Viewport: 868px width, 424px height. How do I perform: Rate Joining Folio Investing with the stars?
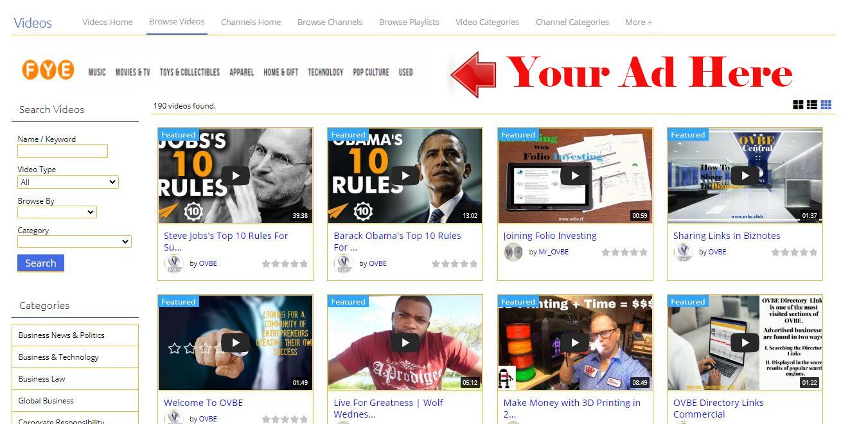[624, 252]
